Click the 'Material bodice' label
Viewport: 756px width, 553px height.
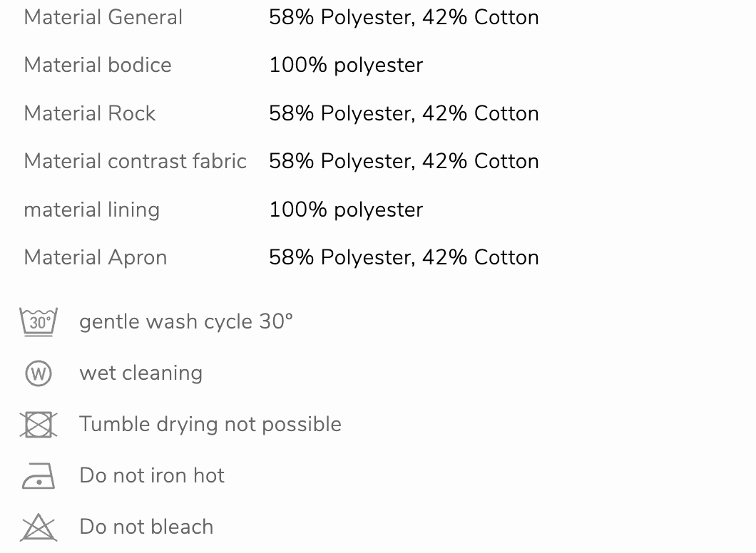(x=98, y=65)
